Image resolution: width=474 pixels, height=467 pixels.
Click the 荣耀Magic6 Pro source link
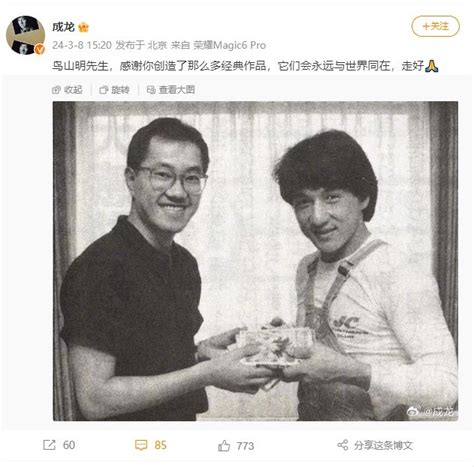click(x=230, y=45)
